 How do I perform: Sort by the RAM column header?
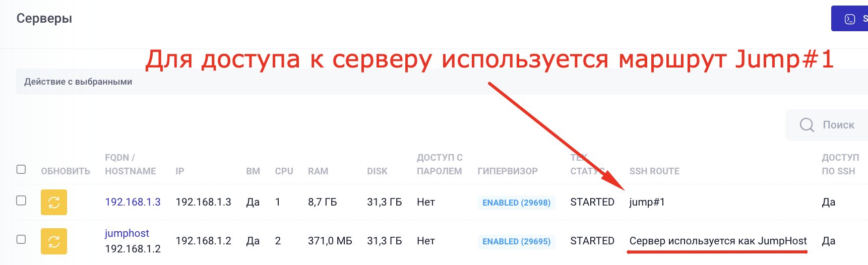[x=318, y=171]
